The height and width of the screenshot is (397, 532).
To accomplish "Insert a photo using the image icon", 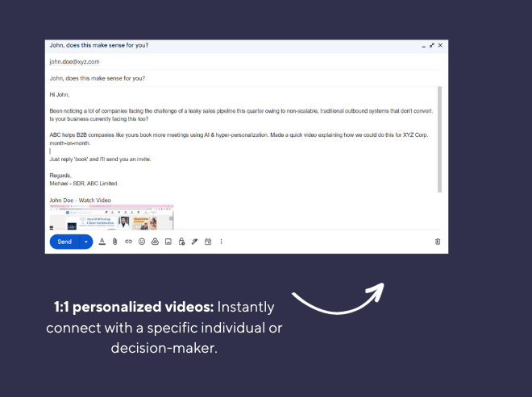I will click(168, 242).
